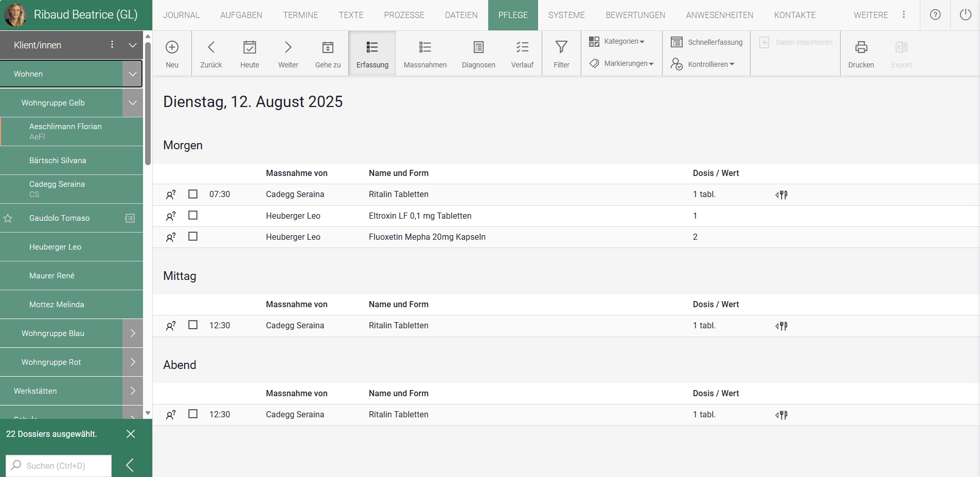980x477 pixels.
Task: Open the Gehe zu calendar icon
Action: [x=328, y=47]
